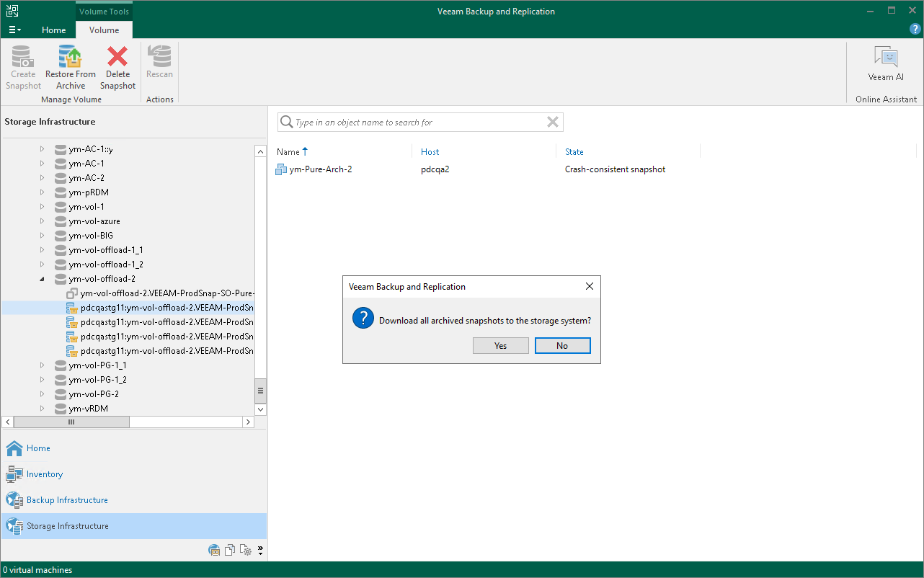Click the 0 virtual machines status text
This screenshot has width=924, height=578.
point(37,570)
